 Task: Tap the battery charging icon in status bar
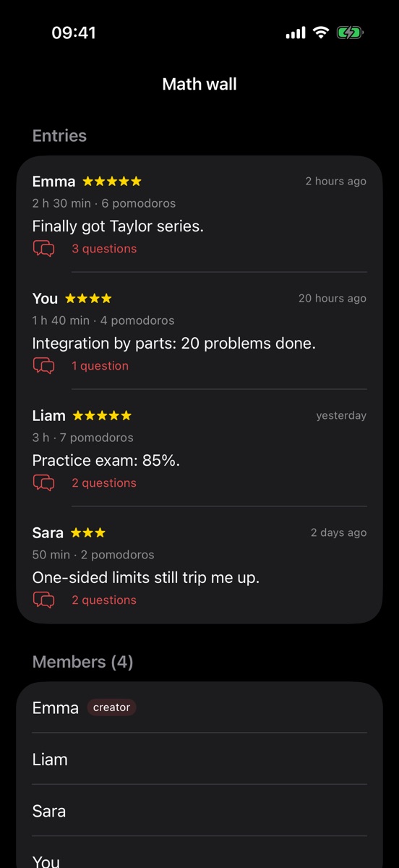(350, 33)
